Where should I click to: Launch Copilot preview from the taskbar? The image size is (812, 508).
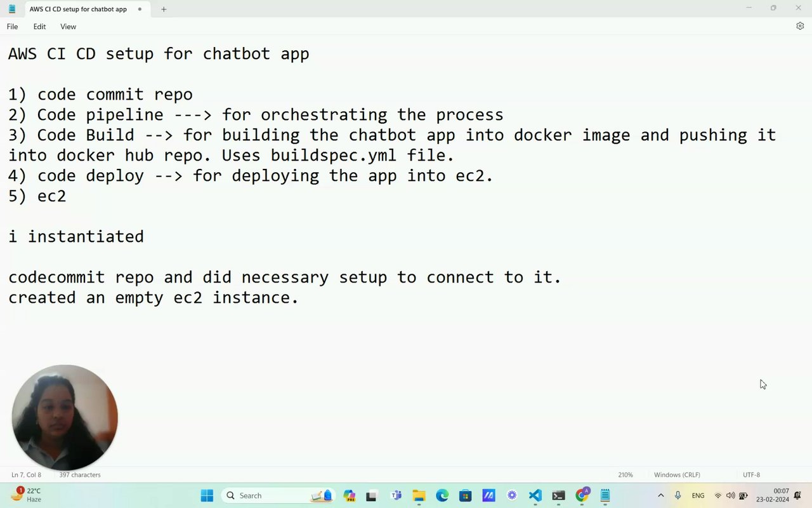tap(350, 495)
